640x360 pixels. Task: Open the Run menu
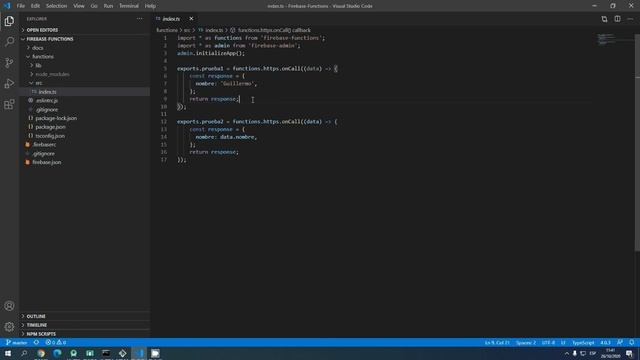coord(108,6)
